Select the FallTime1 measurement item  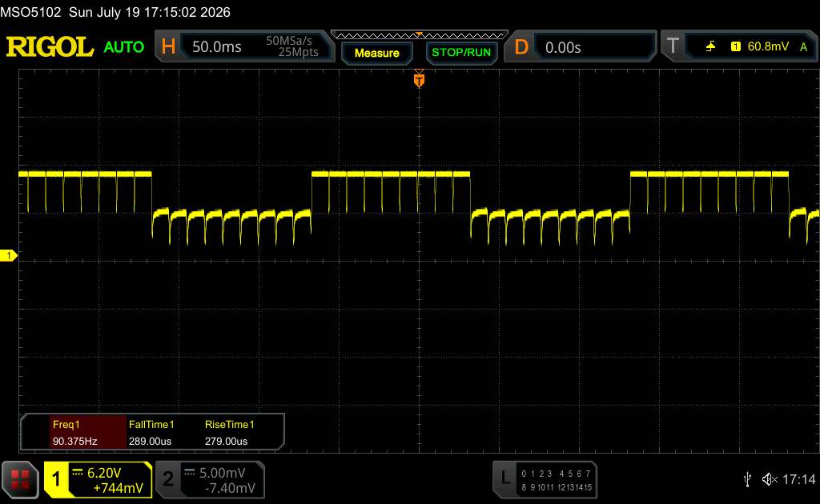(x=151, y=425)
